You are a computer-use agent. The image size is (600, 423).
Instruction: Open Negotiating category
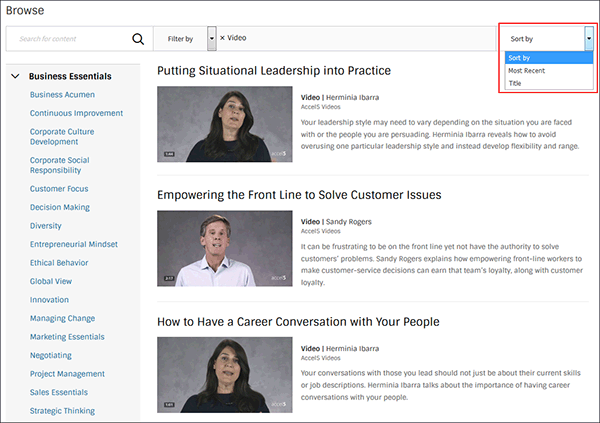(51, 355)
